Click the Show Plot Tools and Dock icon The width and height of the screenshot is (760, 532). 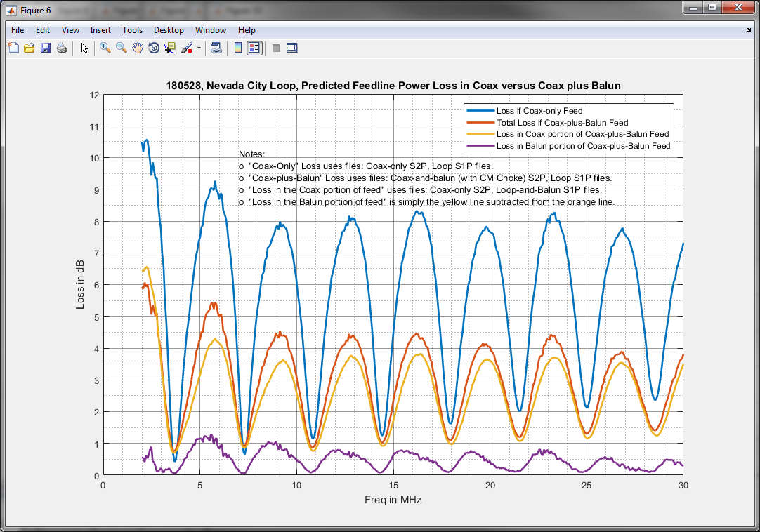(291, 48)
